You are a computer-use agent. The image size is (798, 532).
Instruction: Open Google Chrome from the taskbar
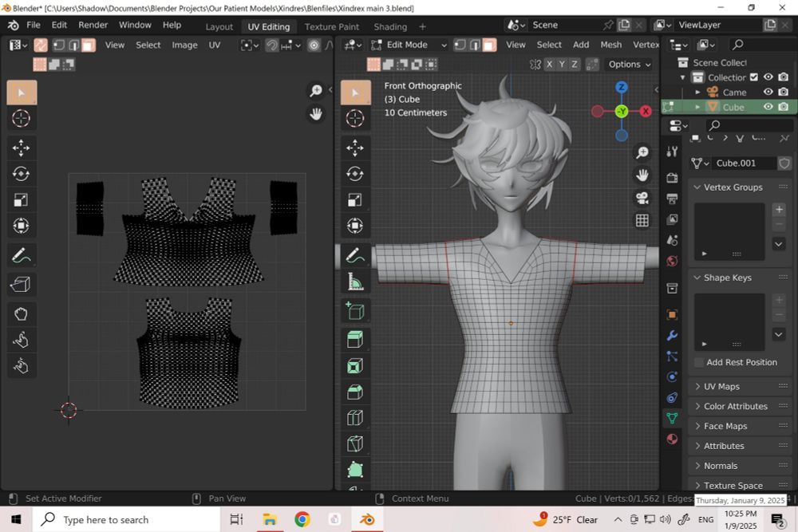point(302,519)
